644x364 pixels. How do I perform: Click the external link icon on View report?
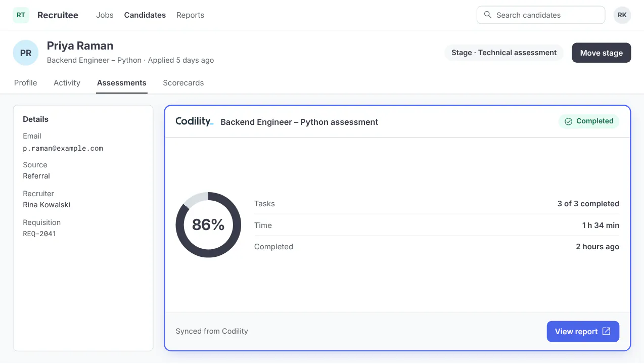pos(607,331)
